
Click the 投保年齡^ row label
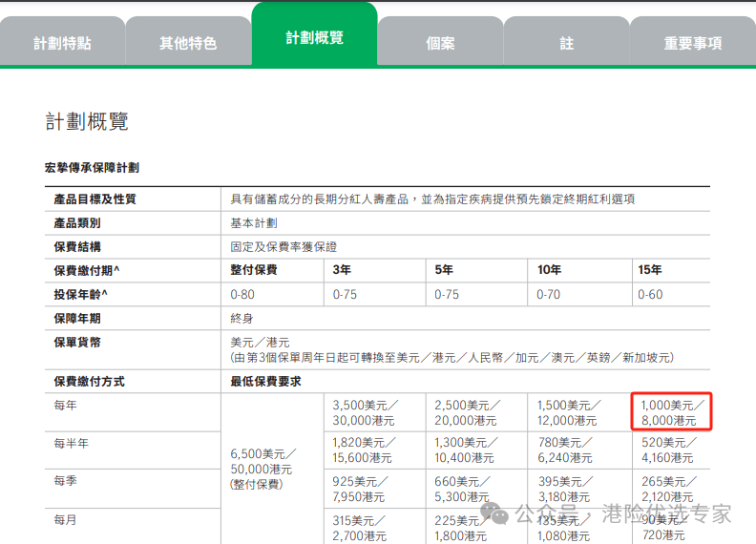pos(80,294)
